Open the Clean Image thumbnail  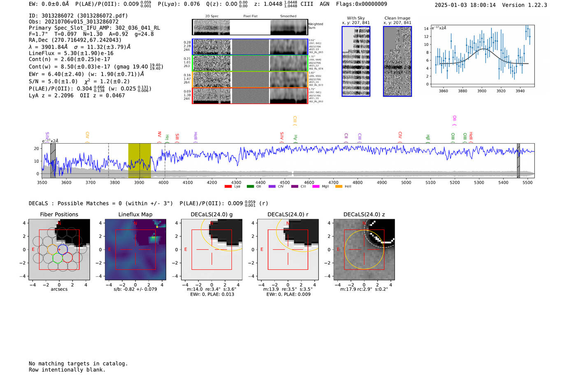tap(397, 61)
